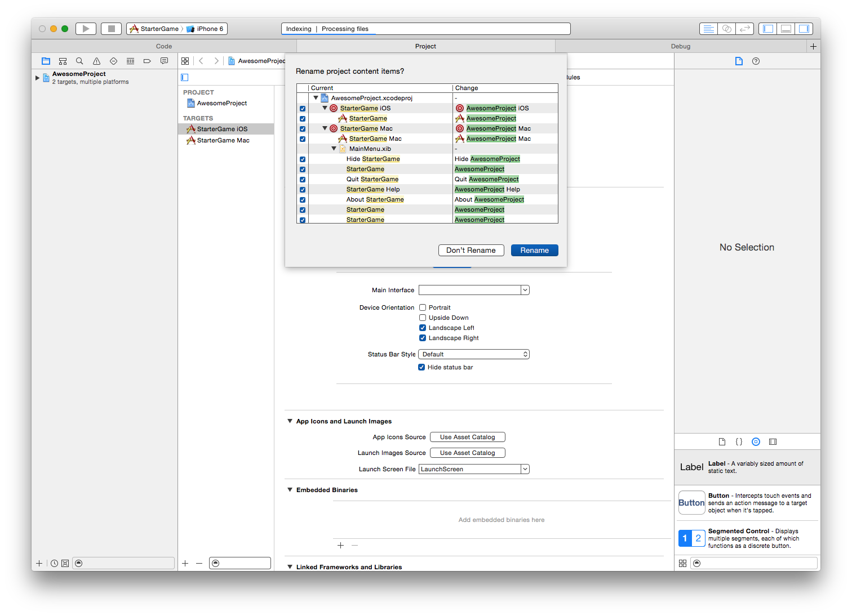Screen dimensions: 852x616
Task: Show the Object library
Action: click(756, 442)
